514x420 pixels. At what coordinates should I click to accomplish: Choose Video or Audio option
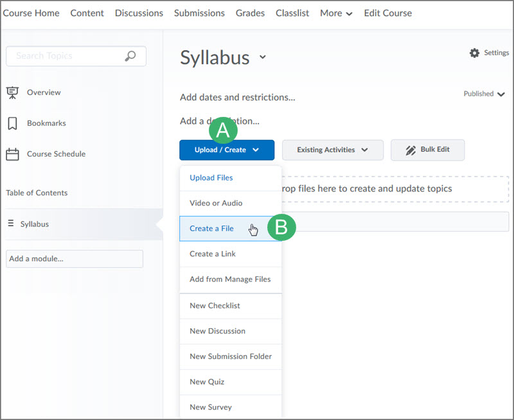click(x=231, y=203)
